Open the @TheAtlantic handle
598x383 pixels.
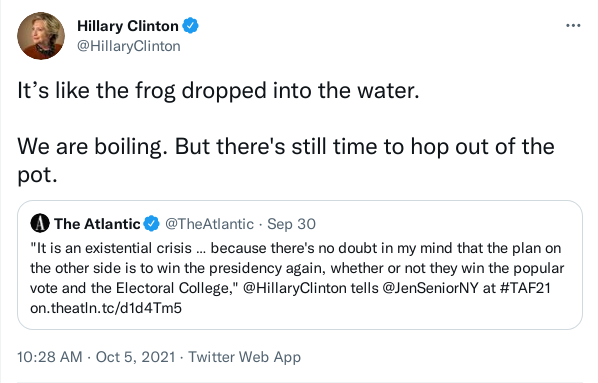[x=209, y=224]
